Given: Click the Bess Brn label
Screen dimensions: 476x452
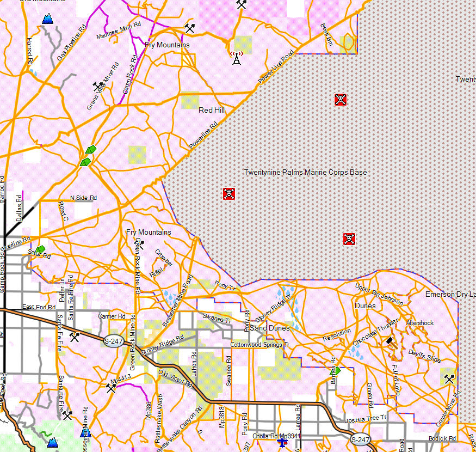Looking at the screenshot, I should point(326,35).
